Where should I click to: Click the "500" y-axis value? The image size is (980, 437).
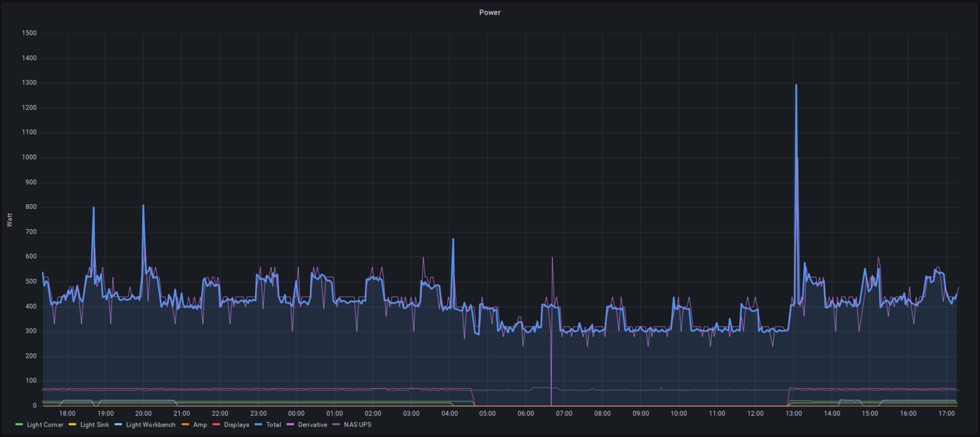[x=31, y=282]
